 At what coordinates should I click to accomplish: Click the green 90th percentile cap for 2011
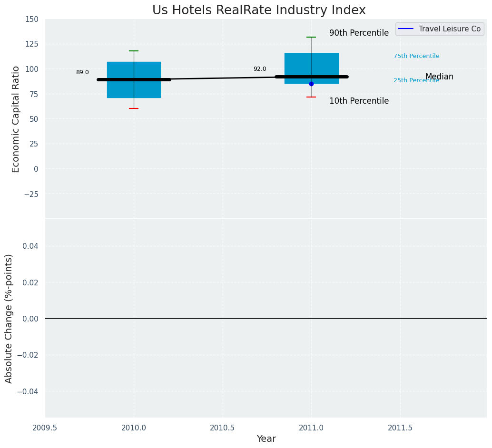coord(311,37)
